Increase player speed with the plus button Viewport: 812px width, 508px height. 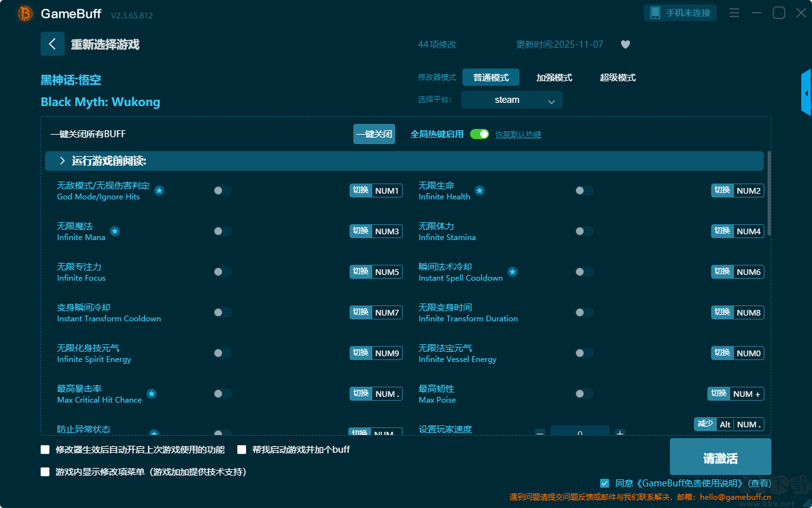pyautogui.click(x=620, y=433)
